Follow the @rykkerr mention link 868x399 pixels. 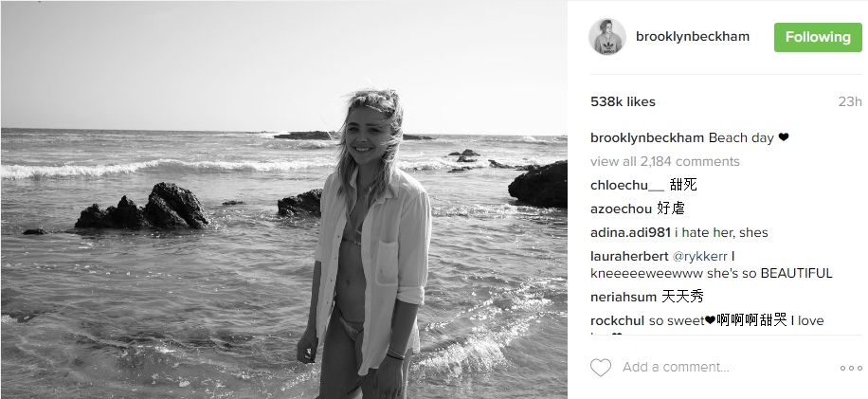699,256
